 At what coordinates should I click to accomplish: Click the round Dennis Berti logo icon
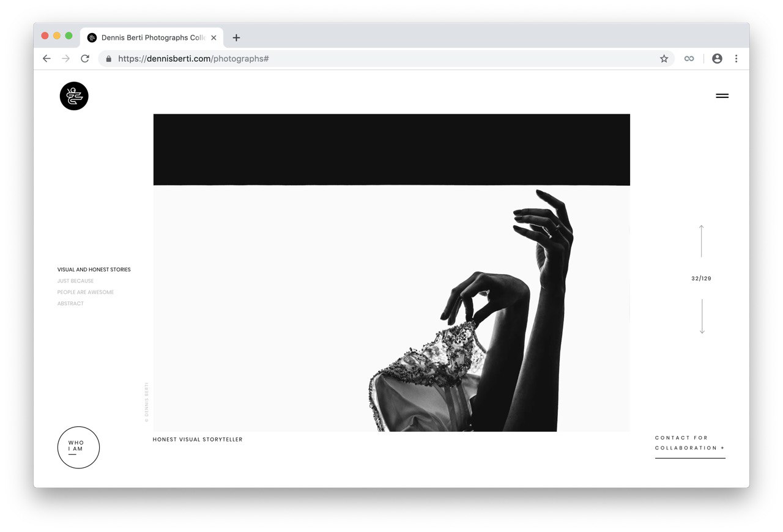pyautogui.click(x=74, y=96)
